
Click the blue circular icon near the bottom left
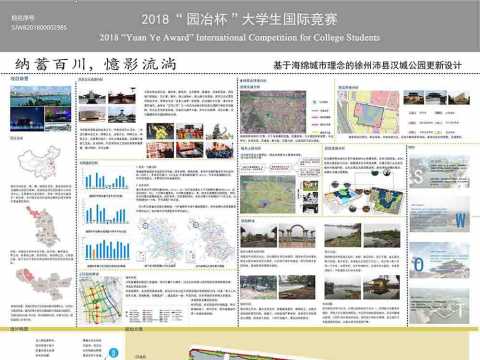pyautogui.click(x=114, y=353)
